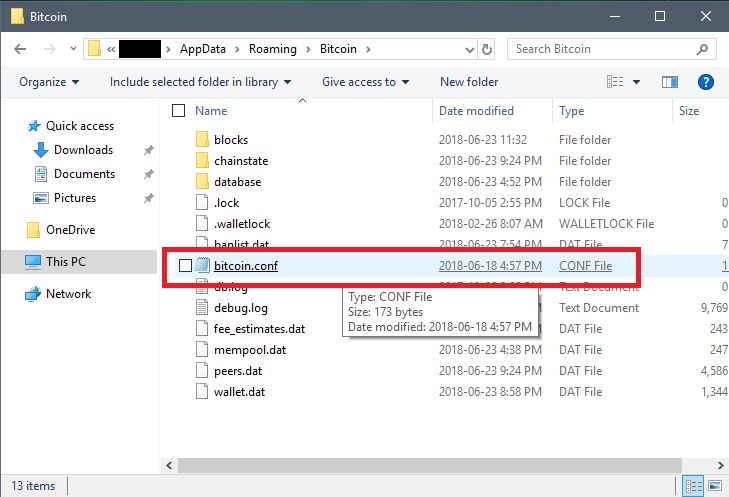The image size is (729, 497).
Task: Click the Forward navigation arrow
Action: 49,49
